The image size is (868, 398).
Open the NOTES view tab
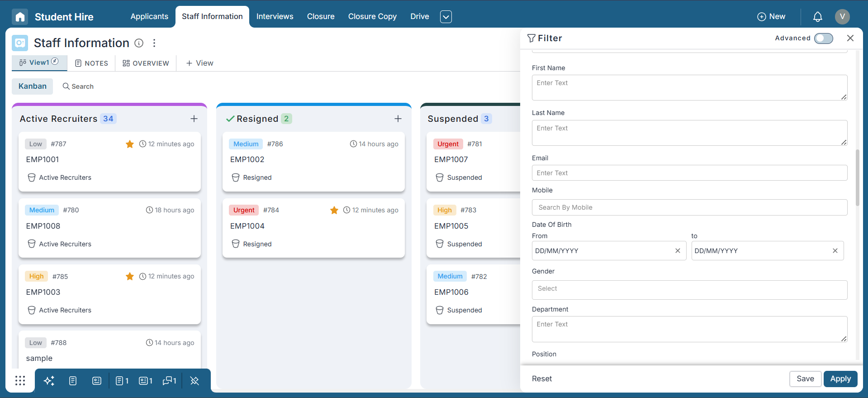pos(91,63)
